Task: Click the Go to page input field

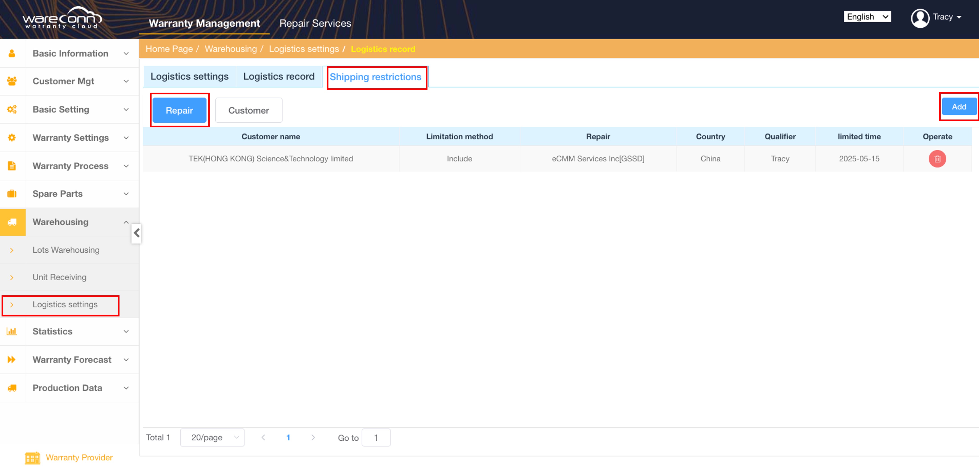Action: click(x=376, y=438)
